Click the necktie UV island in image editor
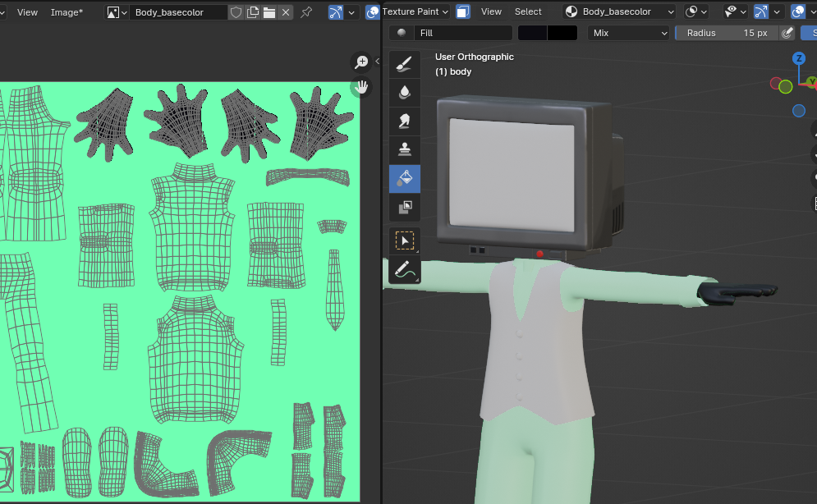 334,290
